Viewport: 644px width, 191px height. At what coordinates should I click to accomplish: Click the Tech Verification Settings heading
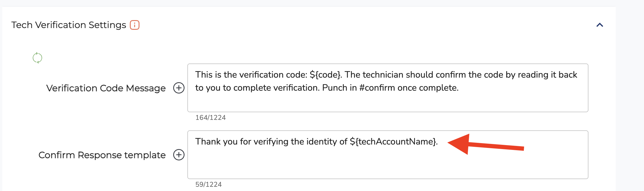[x=69, y=25]
